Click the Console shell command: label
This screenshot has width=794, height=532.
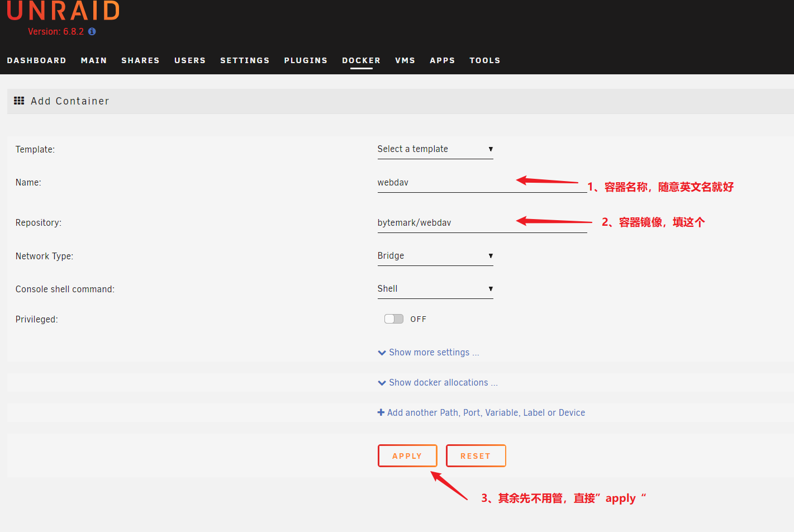[x=65, y=289]
